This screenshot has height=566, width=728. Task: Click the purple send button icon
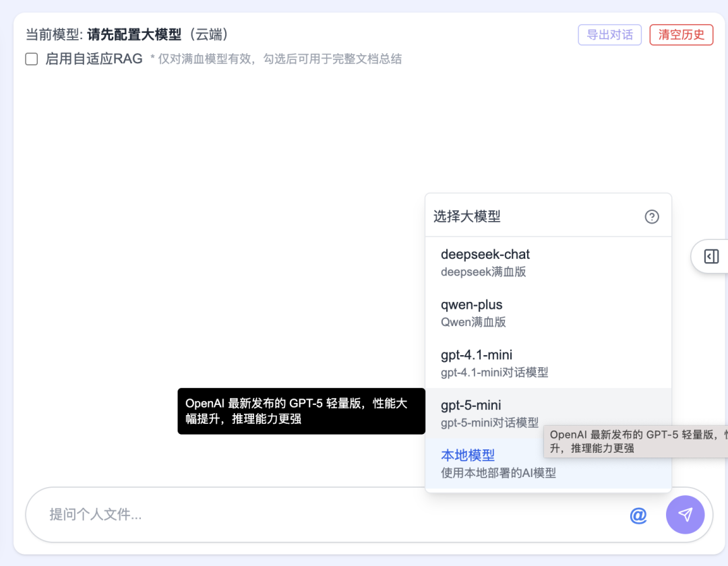[686, 515]
